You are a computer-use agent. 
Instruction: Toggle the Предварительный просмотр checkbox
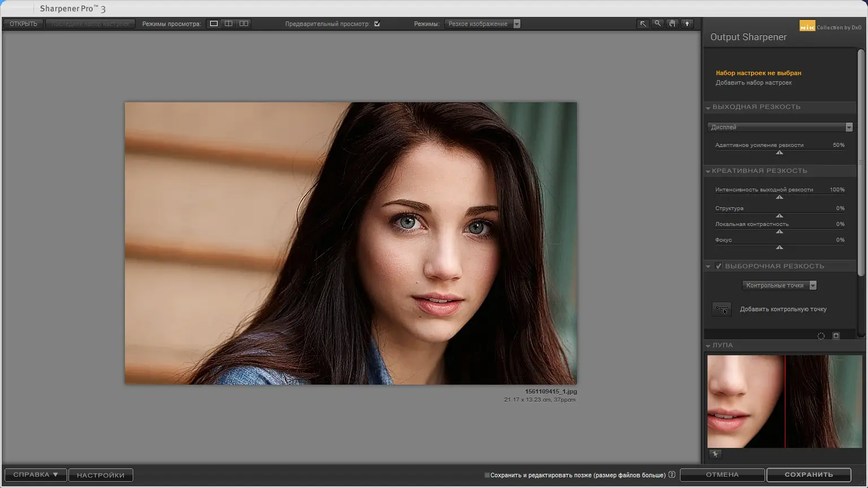(377, 24)
